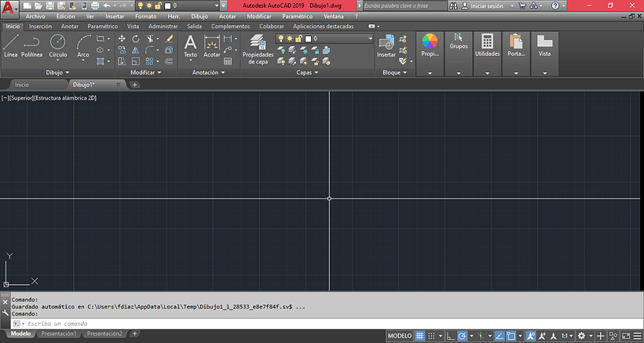
Task: Insert a Table from the Anotación panel
Action: point(228,61)
